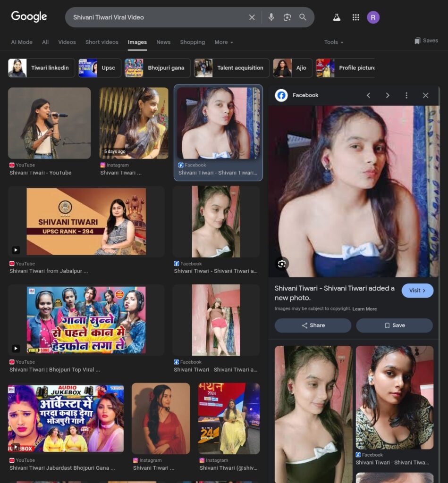Screen dimensions: 448x483
Task: Click the Visit button for the Facebook photo
Action: [x=417, y=291]
